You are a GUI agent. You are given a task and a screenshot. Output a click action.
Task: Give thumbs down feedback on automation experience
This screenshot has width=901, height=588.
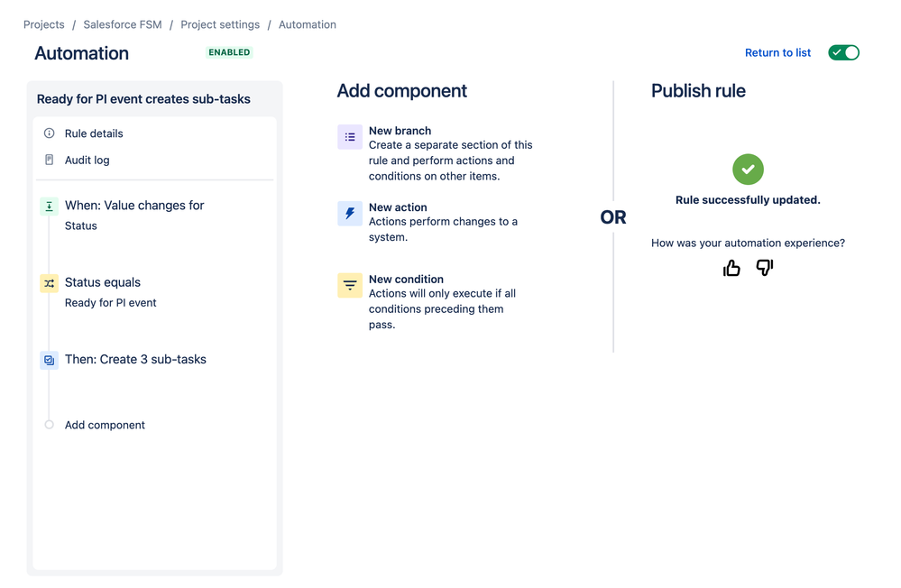point(765,268)
